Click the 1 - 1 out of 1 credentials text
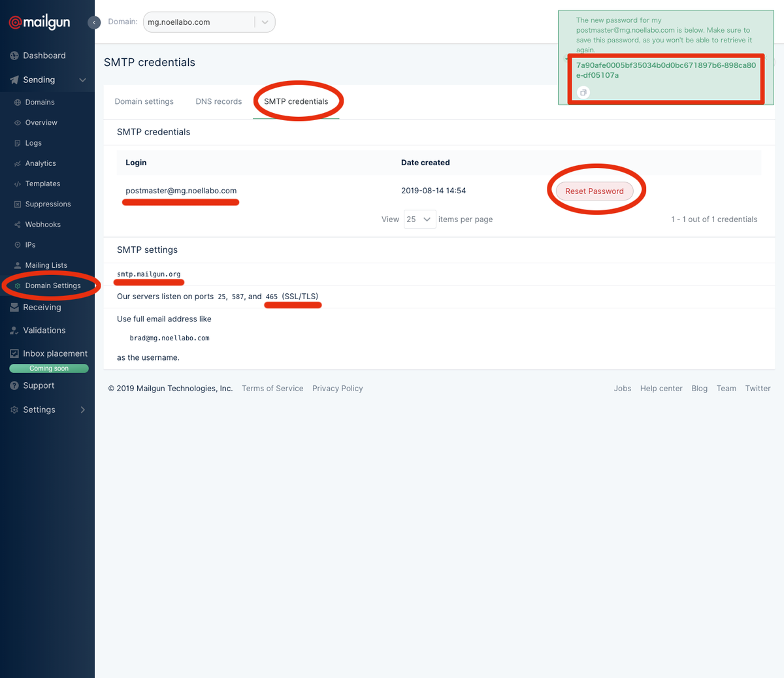 point(714,219)
